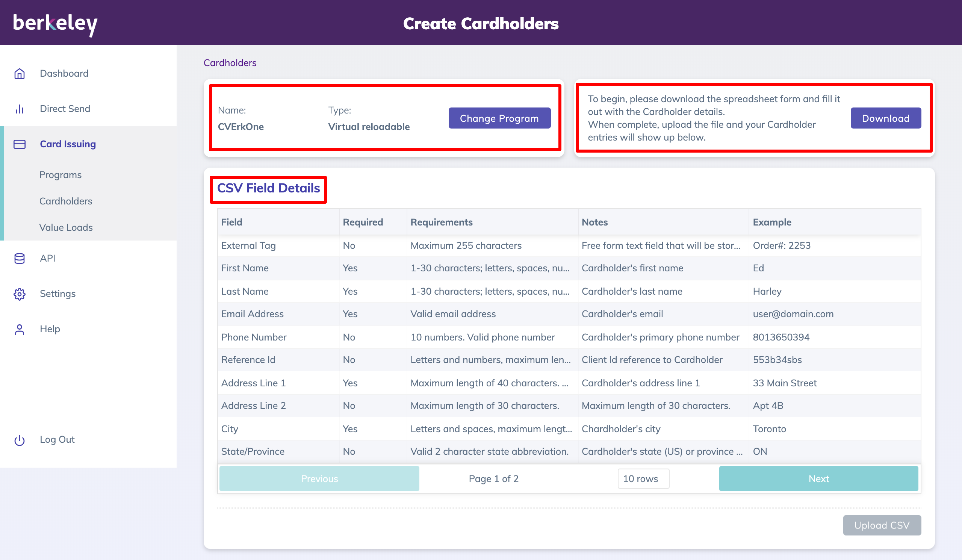The height and width of the screenshot is (560, 962).
Task: Select the Email Address table row
Action: [x=569, y=314]
